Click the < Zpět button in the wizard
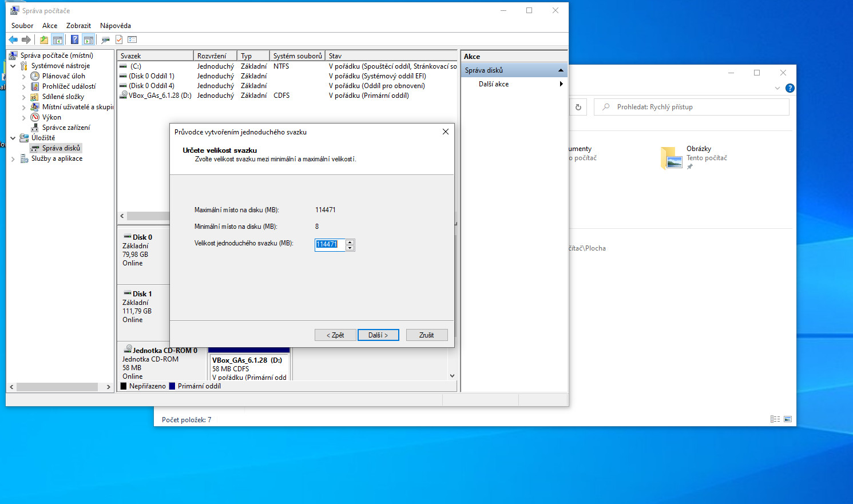The height and width of the screenshot is (504, 853). pos(335,335)
